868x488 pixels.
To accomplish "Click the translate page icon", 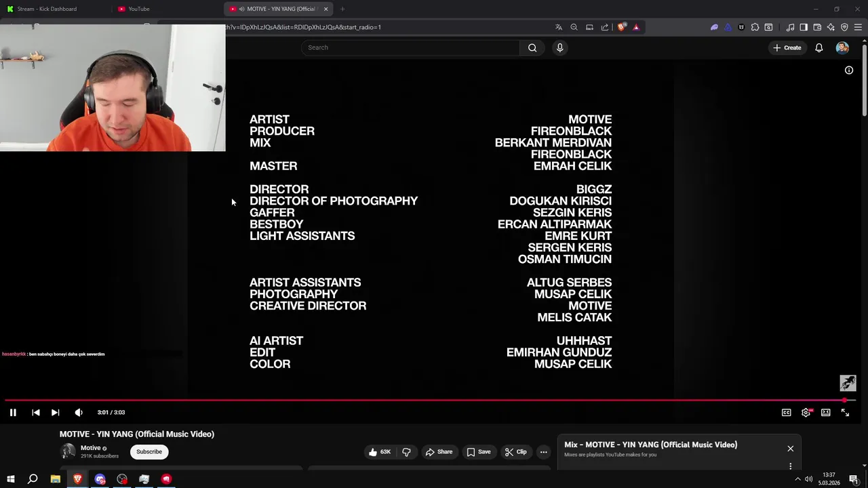I will click(559, 27).
